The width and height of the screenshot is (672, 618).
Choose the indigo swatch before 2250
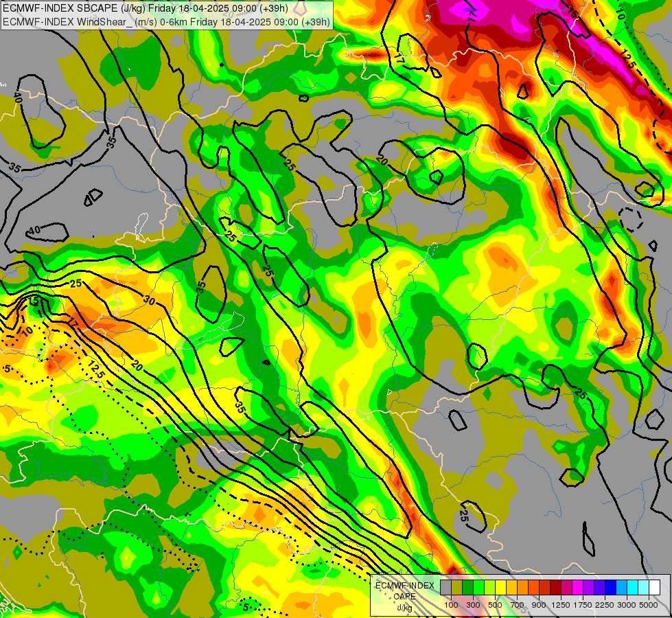coord(599,588)
